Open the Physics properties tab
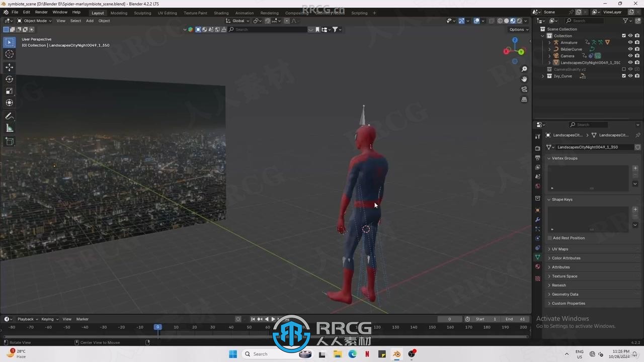 pyautogui.click(x=537, y=238)
